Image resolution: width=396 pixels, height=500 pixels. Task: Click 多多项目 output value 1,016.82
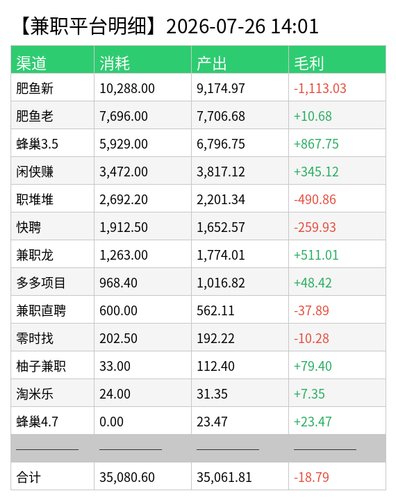(221, 283)
